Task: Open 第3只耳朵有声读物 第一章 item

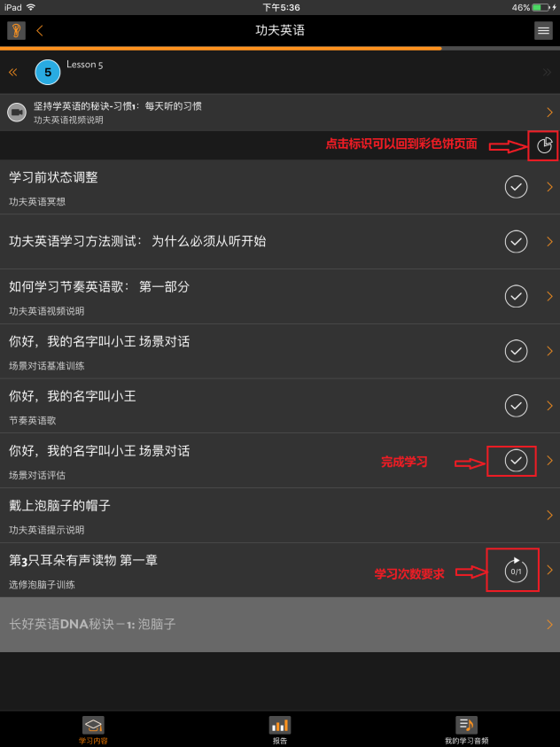Action: tap(280, 570)
